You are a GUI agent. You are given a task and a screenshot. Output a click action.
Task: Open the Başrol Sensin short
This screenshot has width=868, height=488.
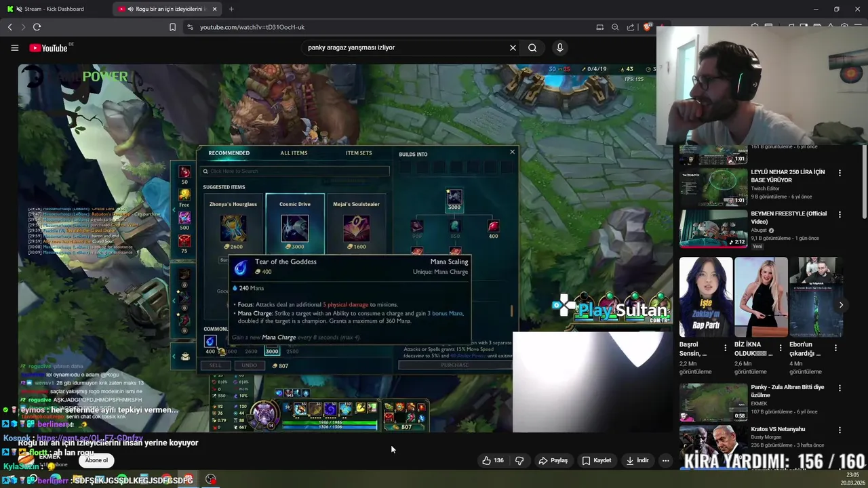[x=706, y=297]
